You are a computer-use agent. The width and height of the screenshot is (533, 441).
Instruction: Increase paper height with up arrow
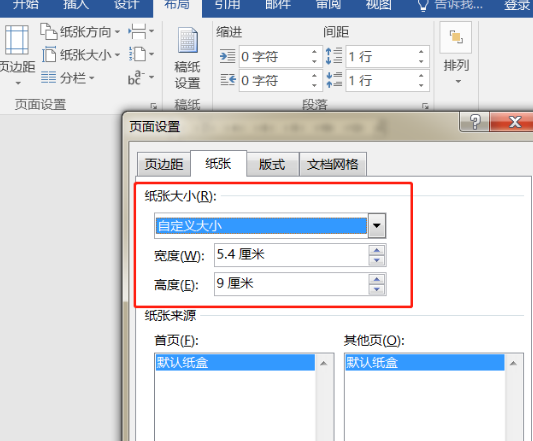click(x=377, y=279)
